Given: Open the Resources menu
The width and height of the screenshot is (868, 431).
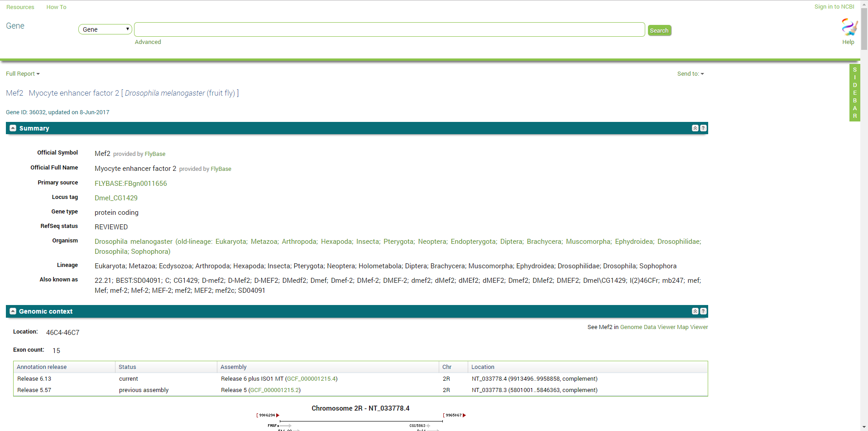Looking at the screenshot, I should 20,7.
